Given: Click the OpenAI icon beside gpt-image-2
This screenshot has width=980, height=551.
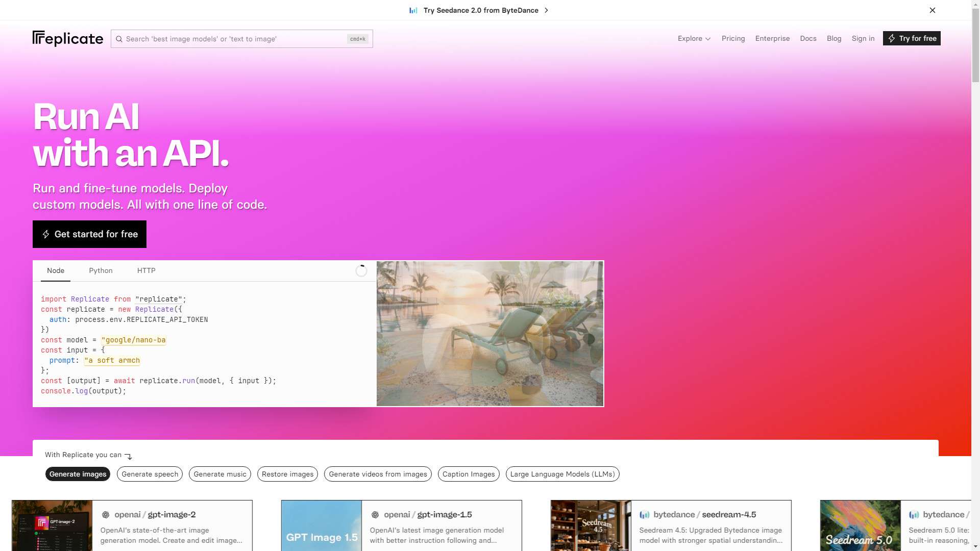Looking at the screenshot, I should (106, 515).
